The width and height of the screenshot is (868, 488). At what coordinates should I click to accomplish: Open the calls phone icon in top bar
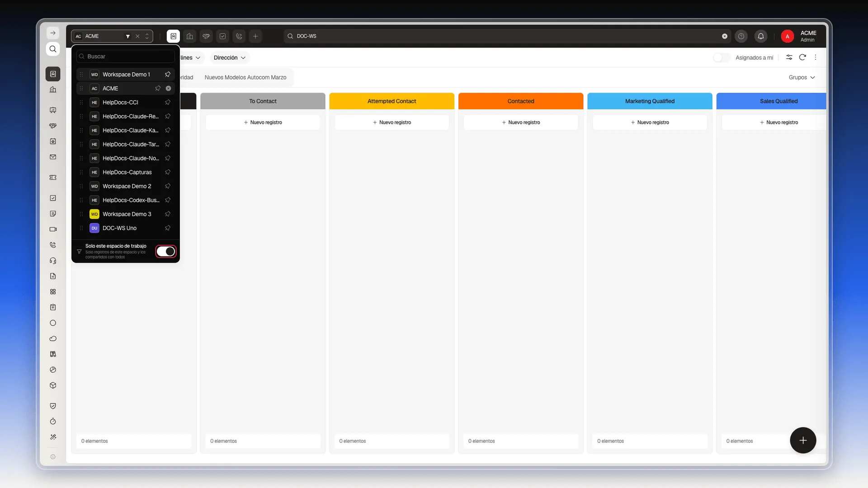point(239,36)
